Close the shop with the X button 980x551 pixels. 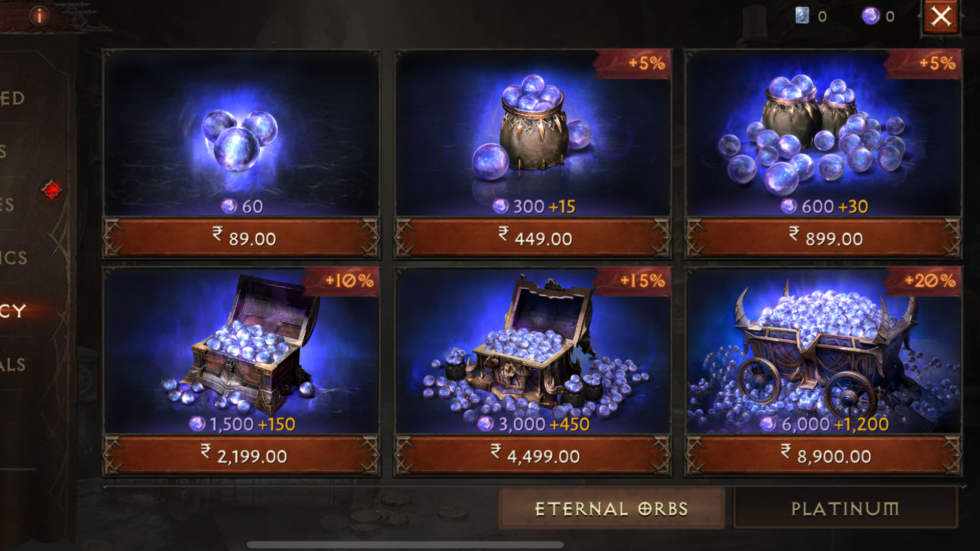[941, 17]
